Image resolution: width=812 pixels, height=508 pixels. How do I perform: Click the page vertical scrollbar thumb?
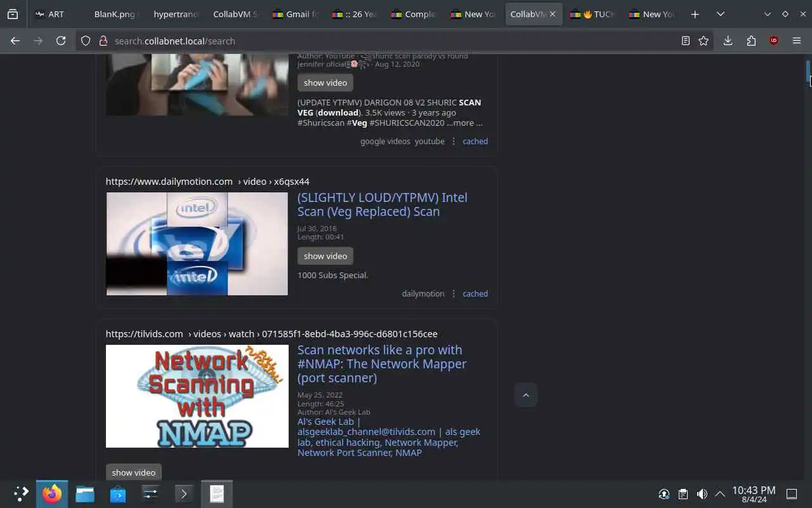[808, 72]
